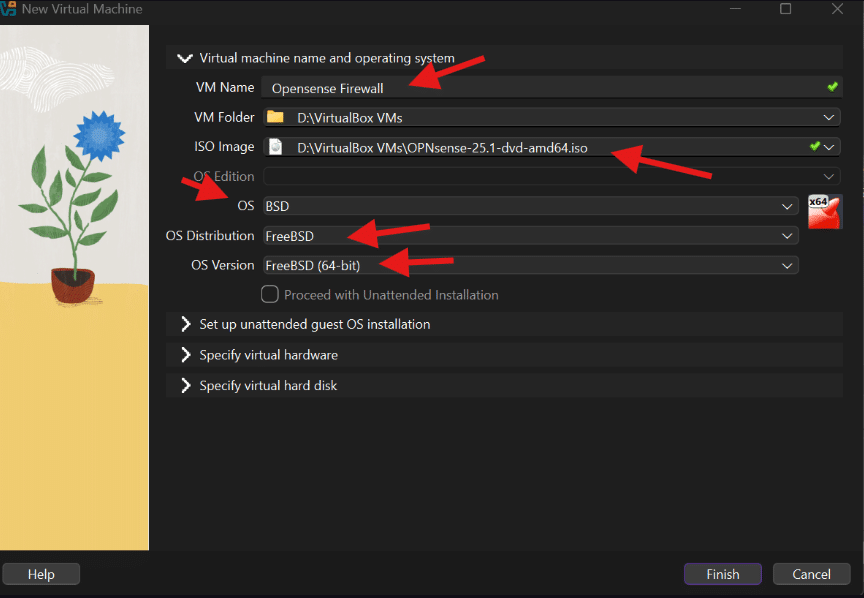Open OS Version dropdown showing FreeBSD (64-bit)

pyautogui.click(x=788, y=266)
